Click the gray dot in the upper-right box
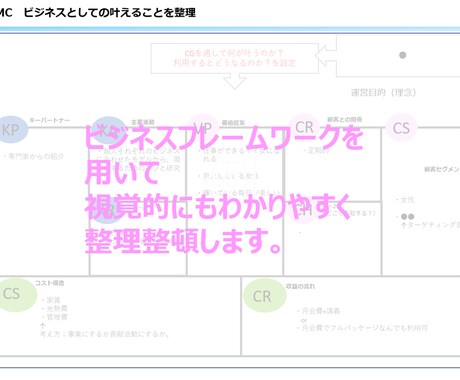This screenshot has height=380, width=460. click(x=403, y=55)
